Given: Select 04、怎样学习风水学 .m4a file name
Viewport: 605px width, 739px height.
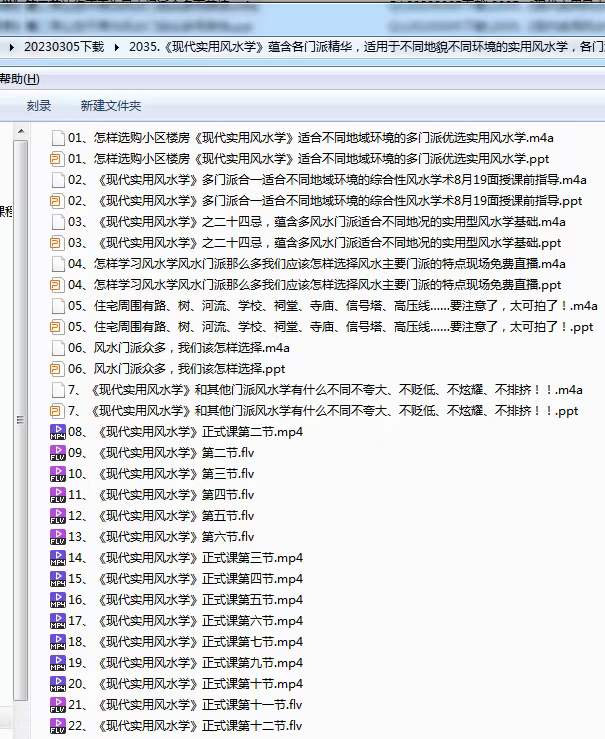Looking at the screenshot, I should (317, 264).
